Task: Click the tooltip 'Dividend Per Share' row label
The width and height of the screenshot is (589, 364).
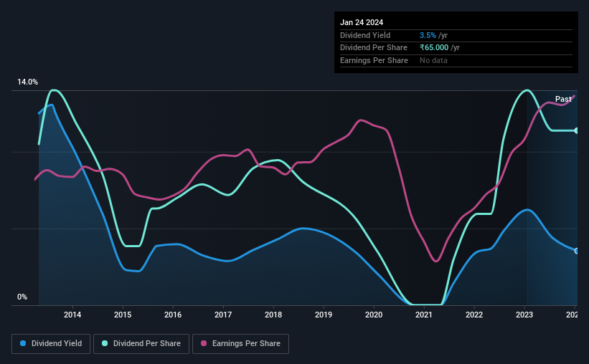Action: [x=373, y=48]
